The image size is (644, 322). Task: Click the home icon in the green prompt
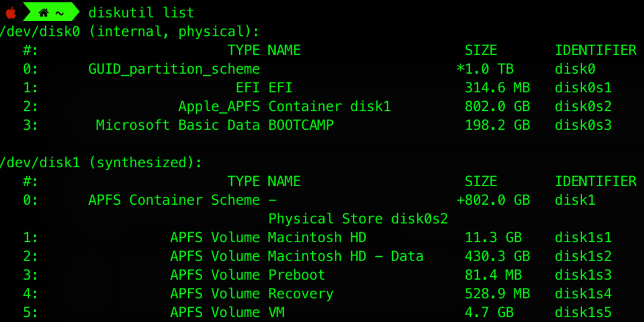coord(43,13)
